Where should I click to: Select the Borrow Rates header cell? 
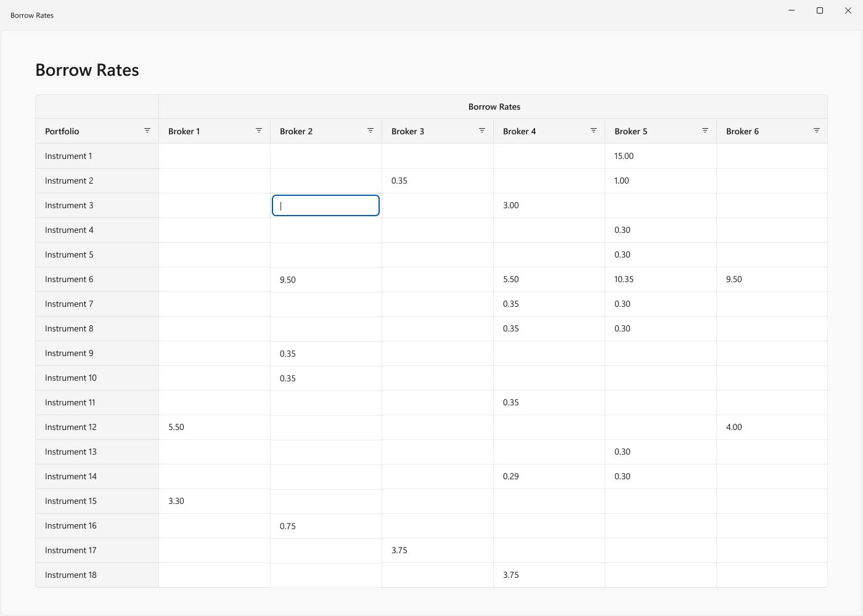point(494,106)
